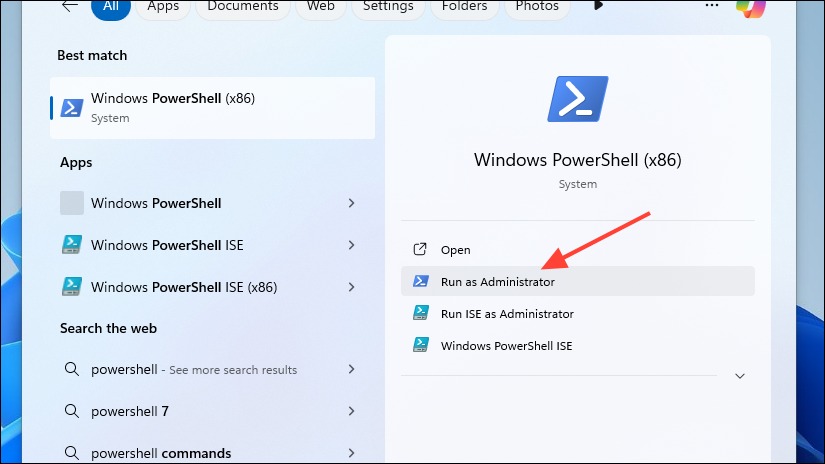825x464 pixels.
Task: Expand the details pane down chevron
Action: click(x=740, y=376)
